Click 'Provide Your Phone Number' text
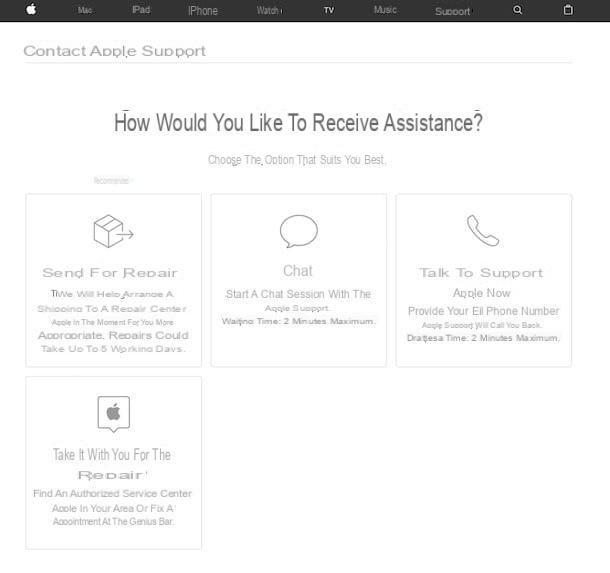The width and height of the screenshot is (610, 573). [484, 311]
